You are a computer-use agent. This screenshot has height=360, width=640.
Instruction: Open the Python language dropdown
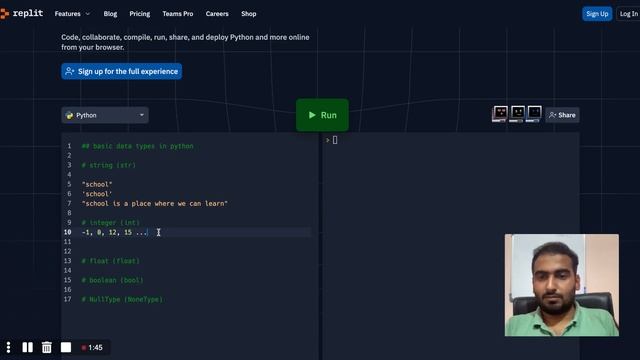tap(105, 115)
